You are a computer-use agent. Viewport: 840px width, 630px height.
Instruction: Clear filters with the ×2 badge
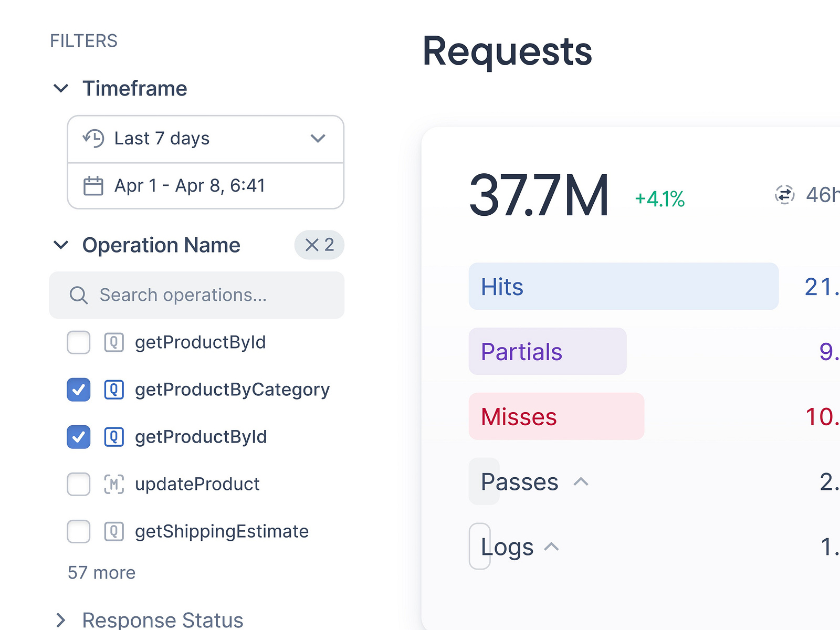(x=319, y=245)
